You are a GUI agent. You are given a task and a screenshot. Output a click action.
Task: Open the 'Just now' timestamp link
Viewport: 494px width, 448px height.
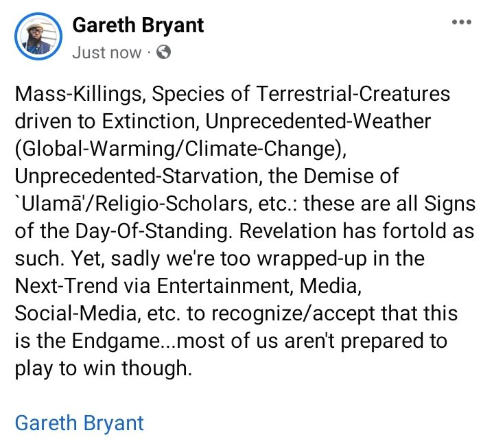pos(106,53)
